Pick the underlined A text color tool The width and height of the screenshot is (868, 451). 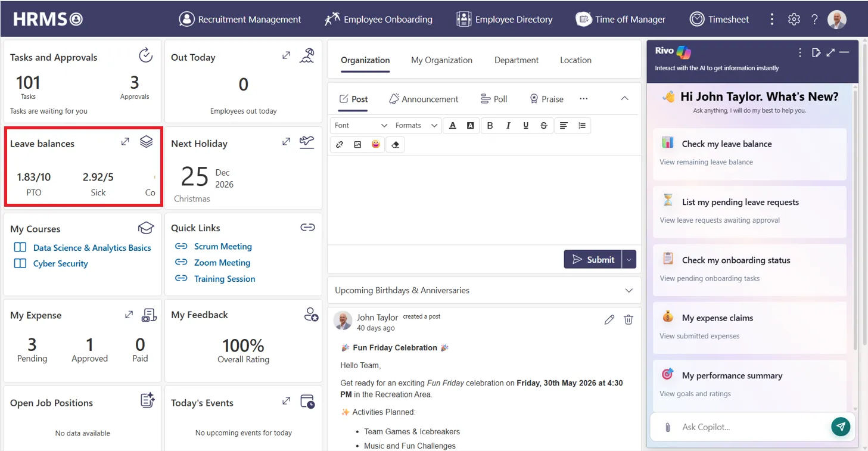tap(453, 126)
